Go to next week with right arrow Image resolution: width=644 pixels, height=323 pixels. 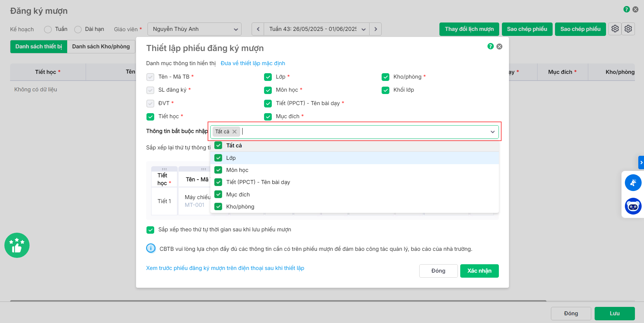(x=376, y=29)
